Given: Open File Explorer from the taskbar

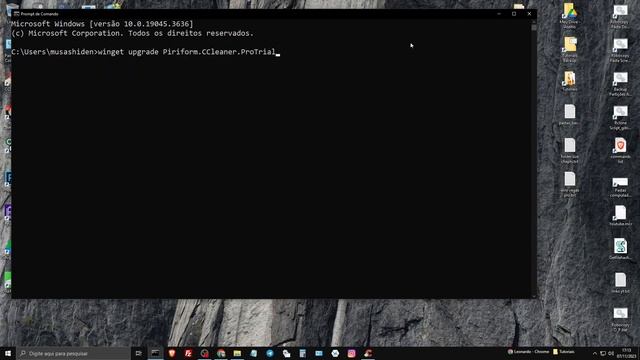Looking at the screenshot, I should coord(237,353).
